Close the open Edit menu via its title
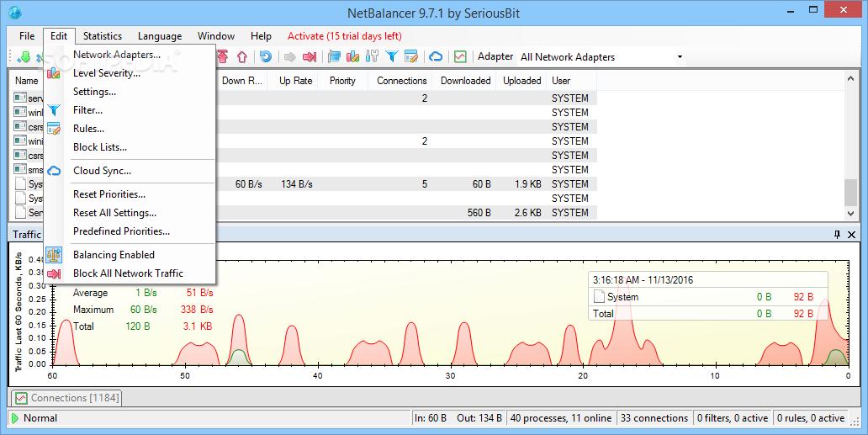The width and height of the screenshot is (868, 435). pyautogui.click(x=59, y=36)
